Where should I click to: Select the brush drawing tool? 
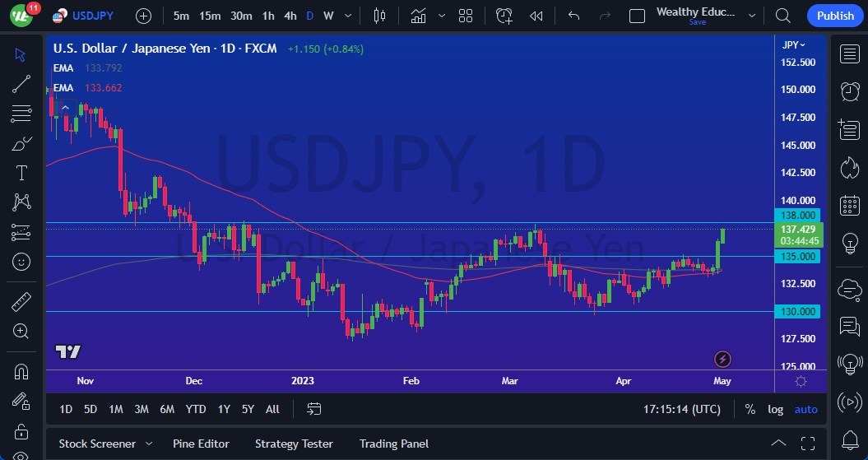(x=21, y=144)
